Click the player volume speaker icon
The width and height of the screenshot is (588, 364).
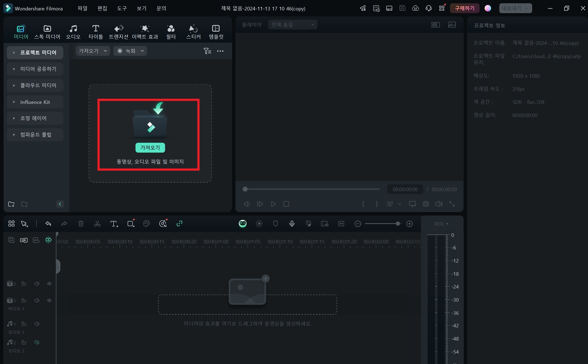[x=439, y=204]
